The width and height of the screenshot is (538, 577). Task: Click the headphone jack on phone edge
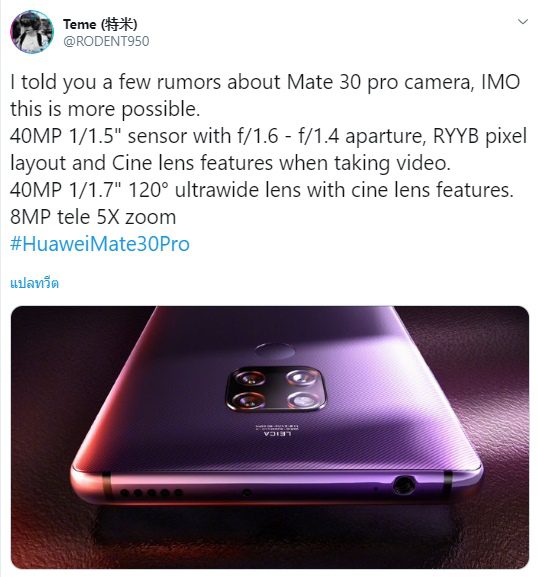point(404,485)
